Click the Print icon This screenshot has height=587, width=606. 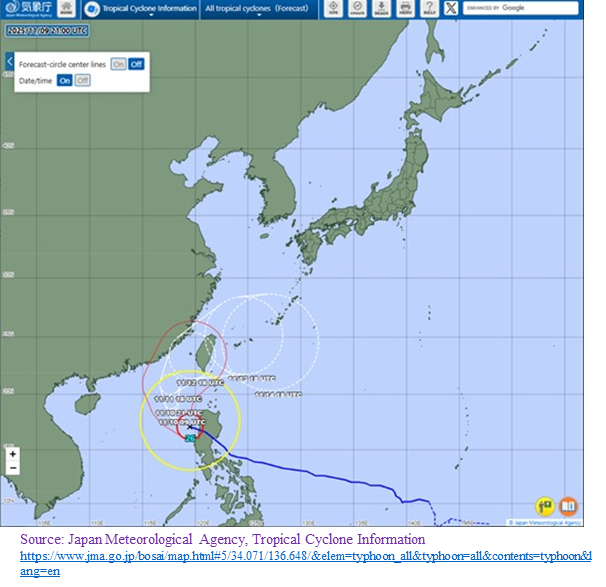(x=404, y=9)
